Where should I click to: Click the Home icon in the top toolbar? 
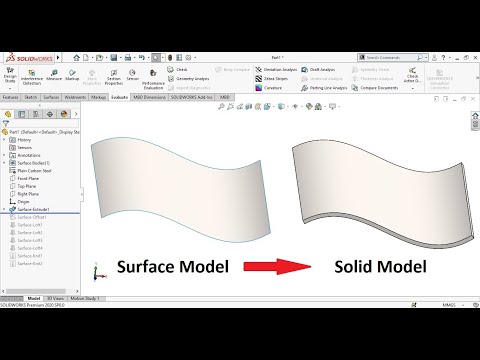(x=76, y=58)
